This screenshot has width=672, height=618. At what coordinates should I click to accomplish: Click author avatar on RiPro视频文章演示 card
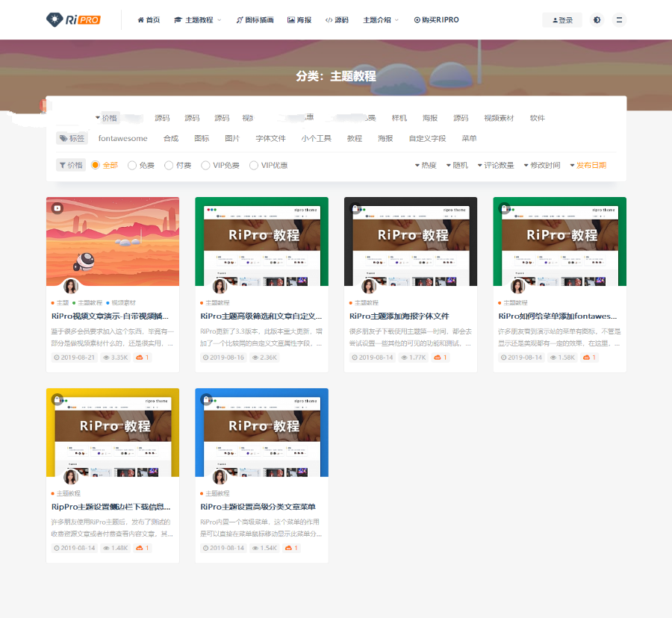pyautogui.click(x=71, y=286)
